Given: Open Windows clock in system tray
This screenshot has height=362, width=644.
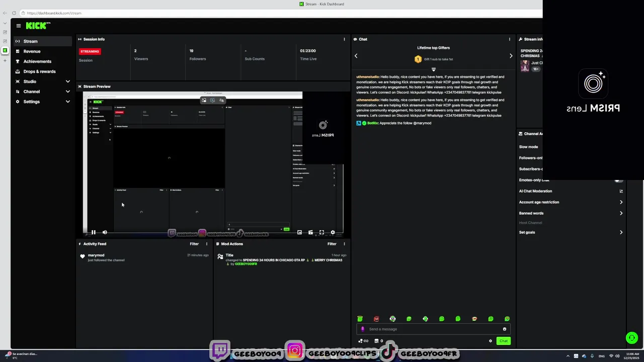Looking at the screenshot, I should coord(632,356).
